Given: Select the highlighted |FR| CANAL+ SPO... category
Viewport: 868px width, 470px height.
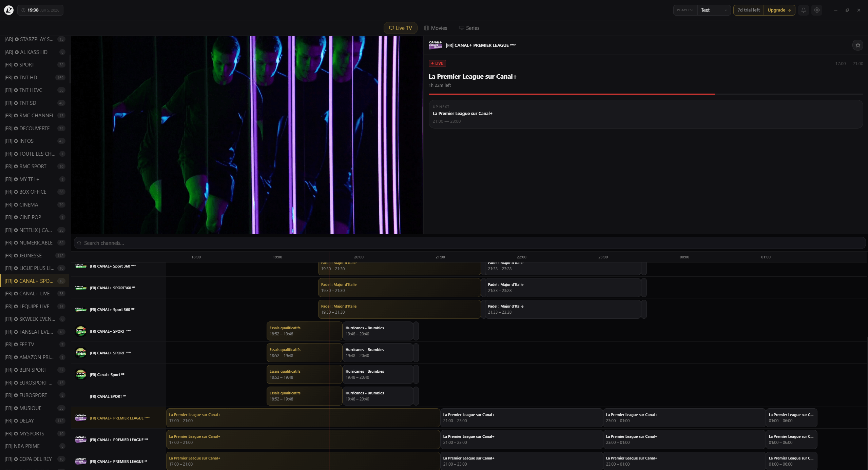Looking at the screenshot, I should [35, 281].
